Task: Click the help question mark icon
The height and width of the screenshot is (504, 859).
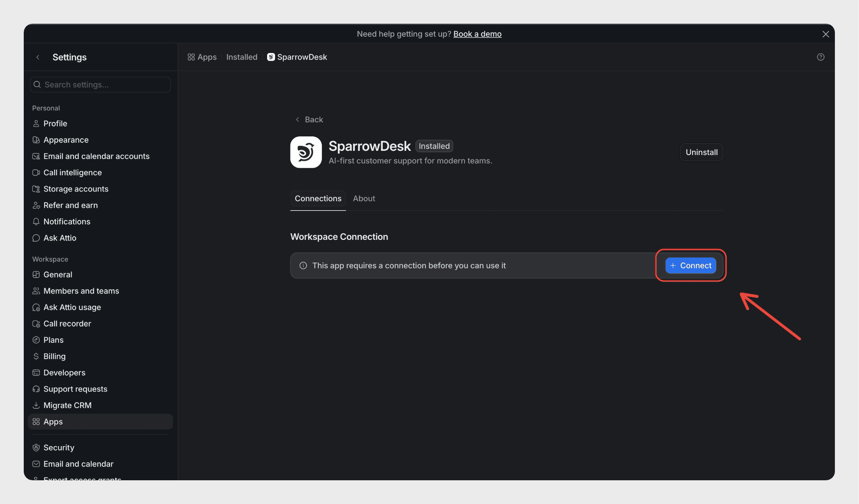Action: tap(820, 57)
